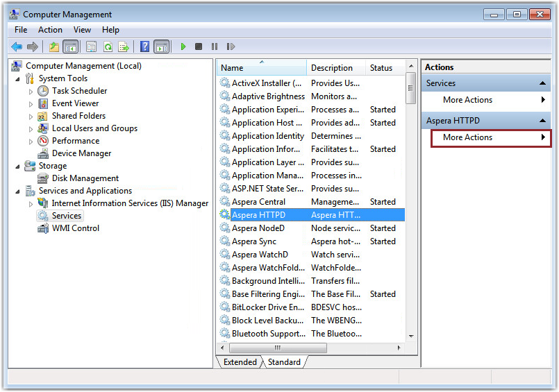Click the Performance icon in tree

tap(43, 141)
